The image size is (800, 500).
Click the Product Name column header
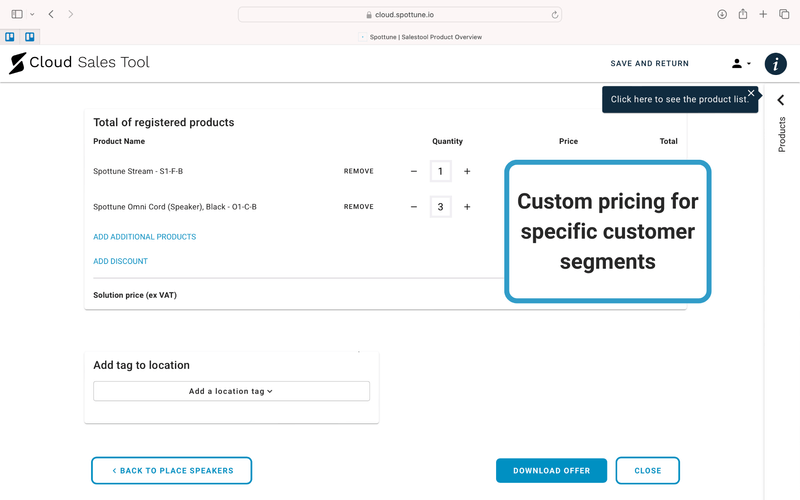point(119,141)
